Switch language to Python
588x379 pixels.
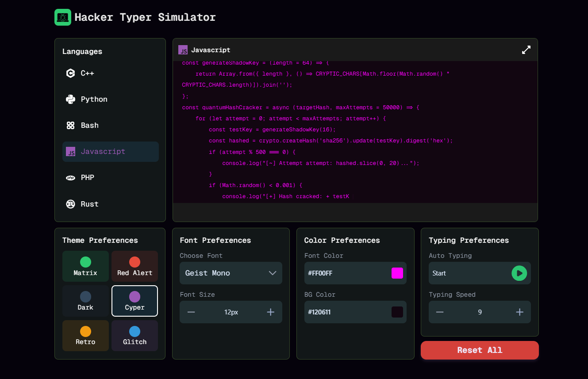111,99
